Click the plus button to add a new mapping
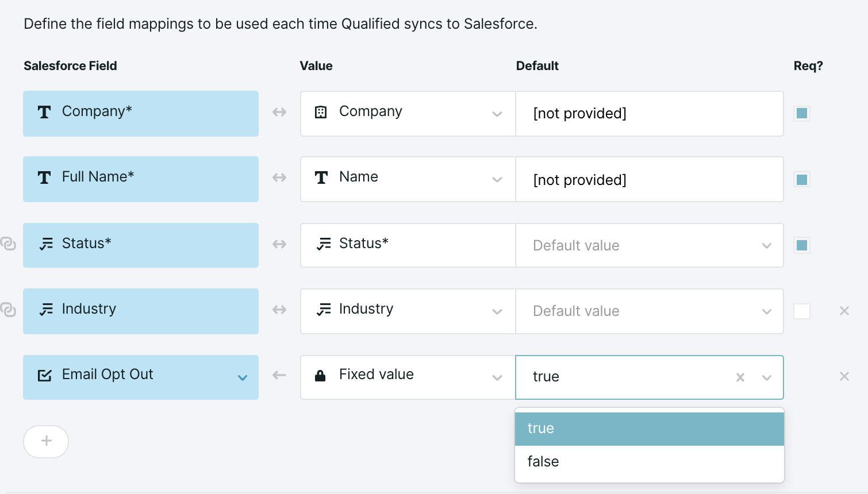Screen dimensions: 868x494 [x=46, y=441]
